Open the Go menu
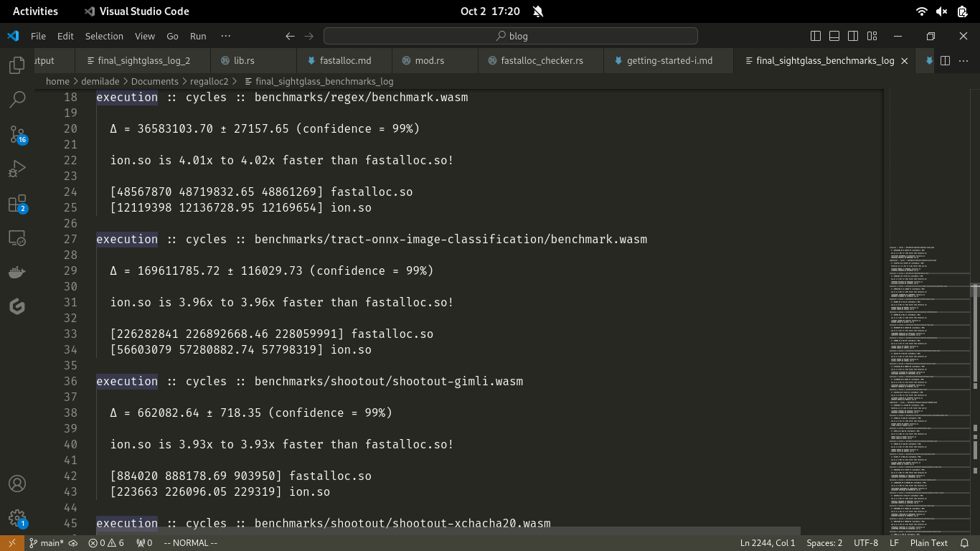Viewport: 980px width, 551px height. 172,36
